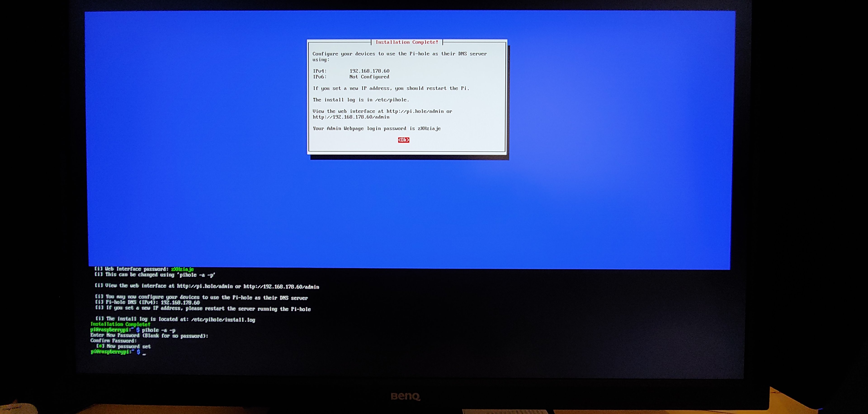Open http://pi.hole/admin link in terminal output
This screenshot has height=414, width=868.
coord(205,286)
